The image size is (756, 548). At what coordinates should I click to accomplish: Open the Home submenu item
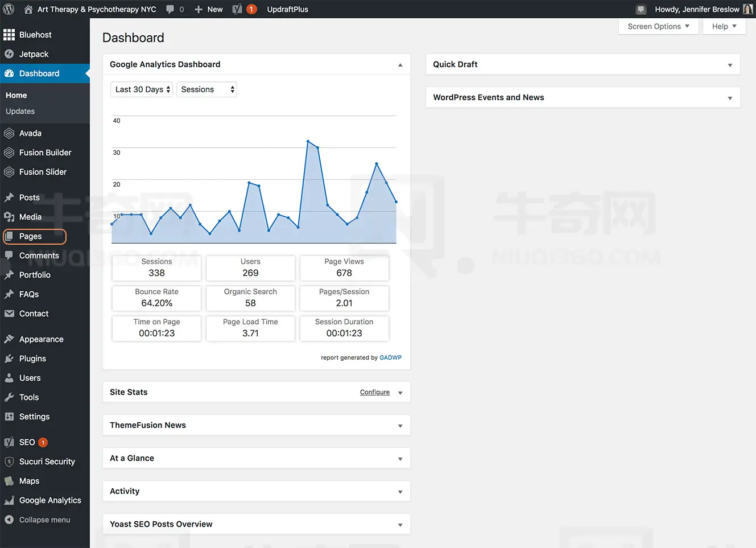click(x=16, y=95)
